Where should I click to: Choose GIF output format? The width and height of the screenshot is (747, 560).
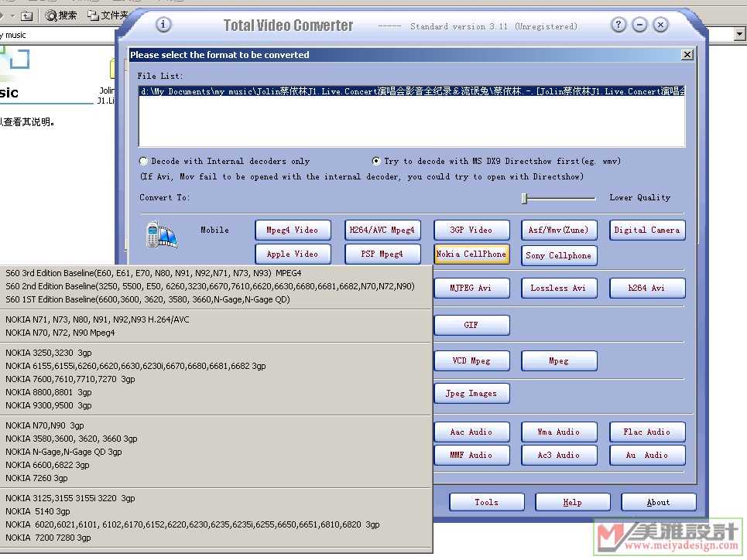coord(471,325)
